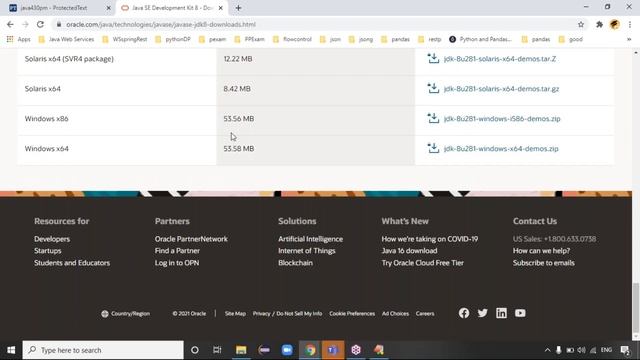Go back with the browser back arrow

pos(10,24)
